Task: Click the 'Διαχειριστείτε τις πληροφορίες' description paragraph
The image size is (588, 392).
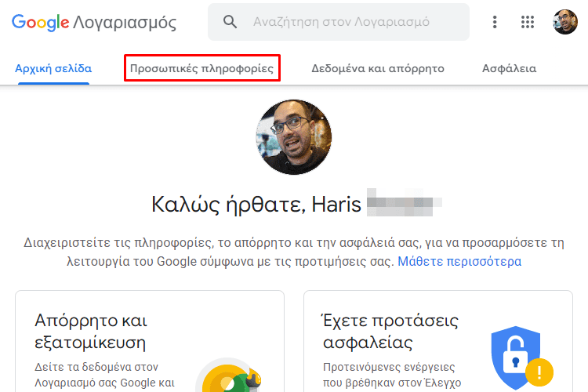Action: coord(294,252)
